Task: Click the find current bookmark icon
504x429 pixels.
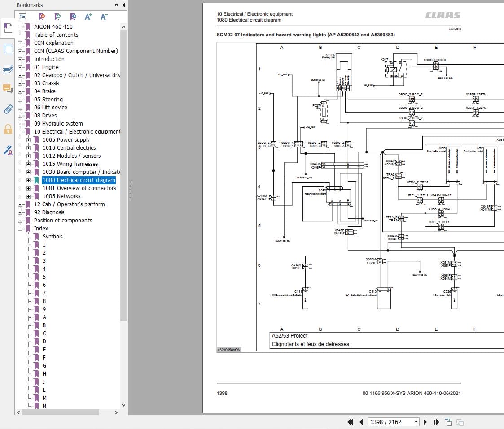Action: pyautogui.click(x=73, y=17)
